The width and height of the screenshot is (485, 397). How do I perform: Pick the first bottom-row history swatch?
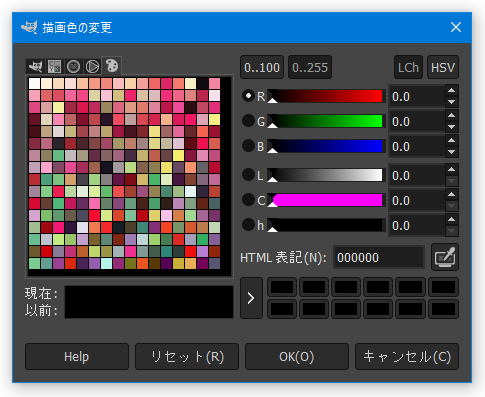(282, 309)
